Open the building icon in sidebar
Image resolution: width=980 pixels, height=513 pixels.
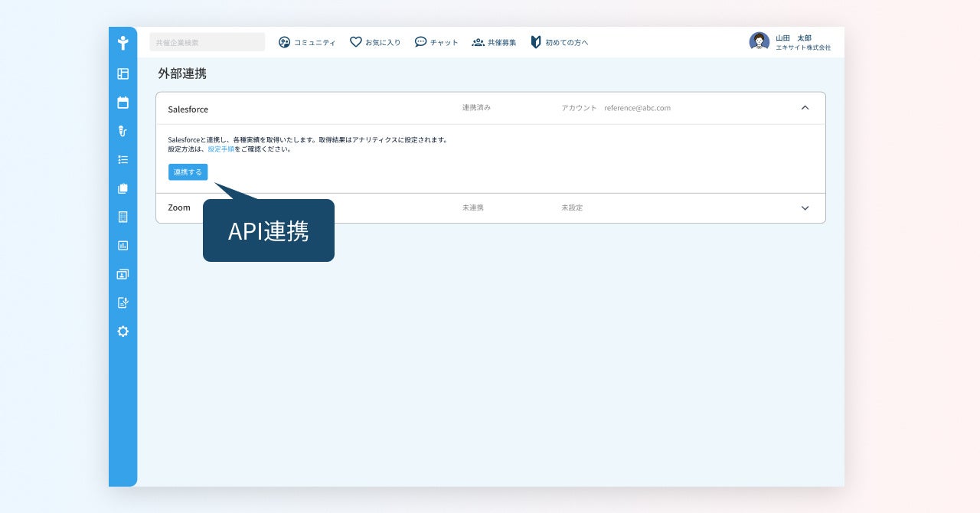[122, 217]
